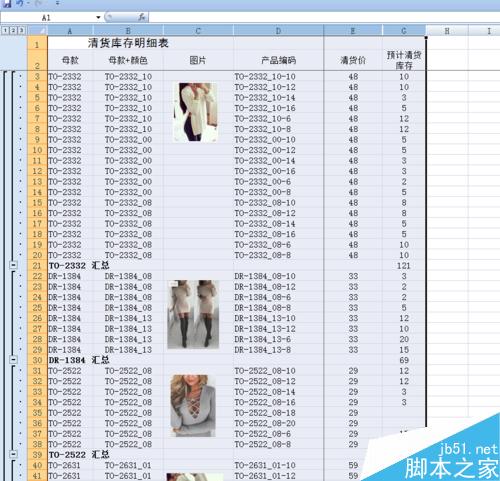Image resolution: width=500 pixels, height=481 pixels.
Task: Click the TO-2332 汇总 subtotal cell
Action: [x=79, y=266]
